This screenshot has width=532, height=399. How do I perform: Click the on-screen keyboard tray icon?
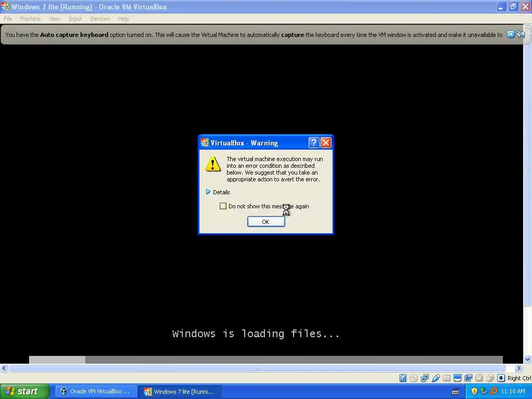[455, 392]
